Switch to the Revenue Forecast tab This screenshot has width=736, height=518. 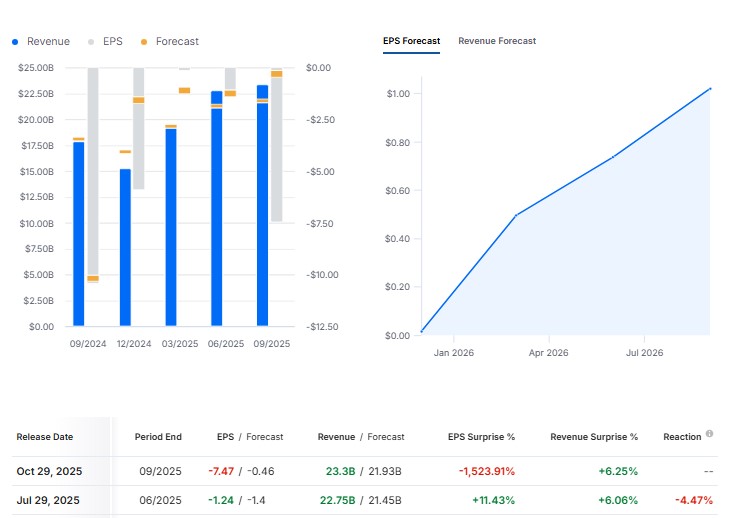pos(497,41)
